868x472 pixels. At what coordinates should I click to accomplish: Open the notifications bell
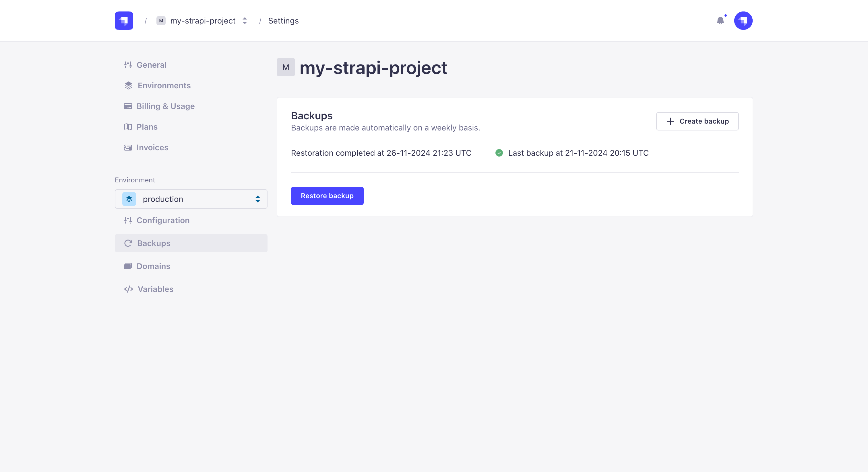(720, 21)
